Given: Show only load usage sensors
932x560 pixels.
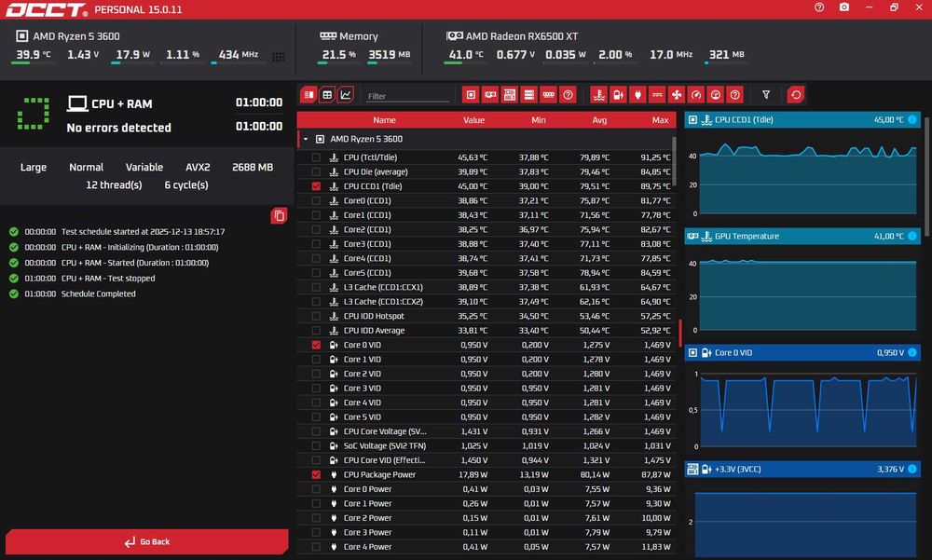Looking at the screenshot, I should click(x=716, y=94).
